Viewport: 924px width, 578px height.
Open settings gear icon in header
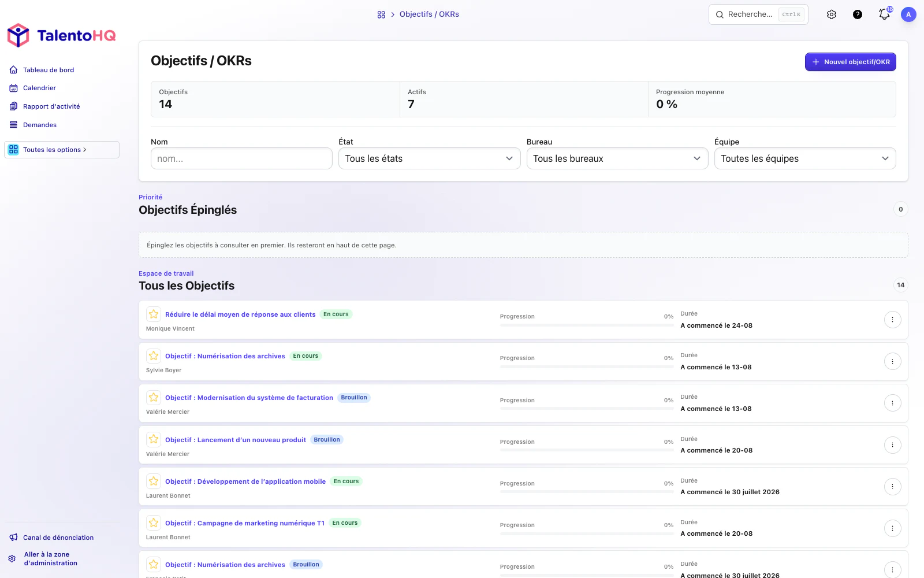(832, 14)
